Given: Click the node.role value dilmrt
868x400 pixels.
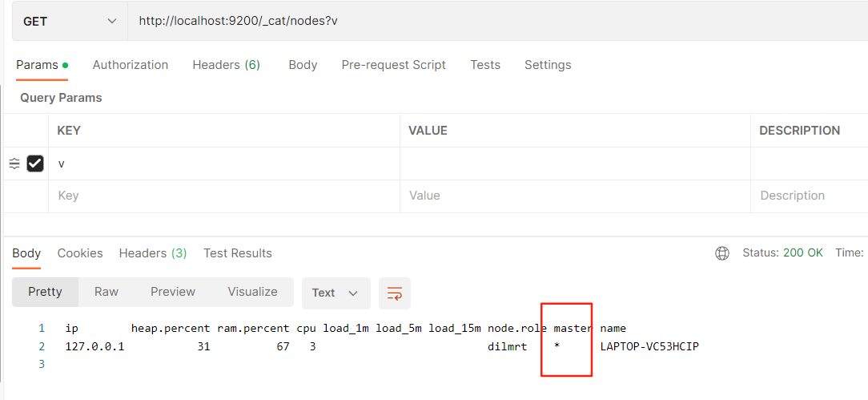Looking at the screenshot, I should pyautogui.click(x=507, y=347).
